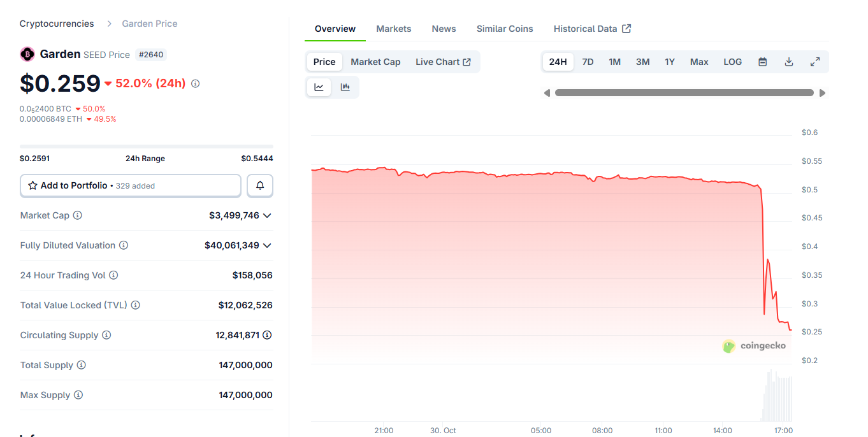Expand Fully Diluted Valuation chevron
868x437 pixels.
tap(267, 245)
